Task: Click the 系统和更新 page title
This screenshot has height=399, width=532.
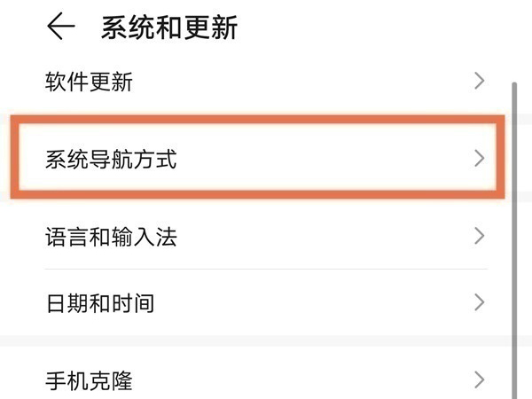Action: 169,27
